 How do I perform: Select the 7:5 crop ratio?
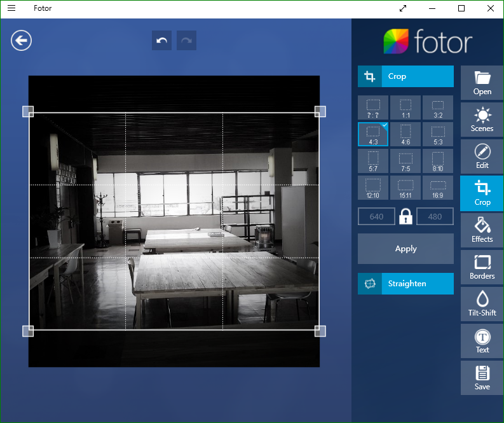tap(405, 161)
